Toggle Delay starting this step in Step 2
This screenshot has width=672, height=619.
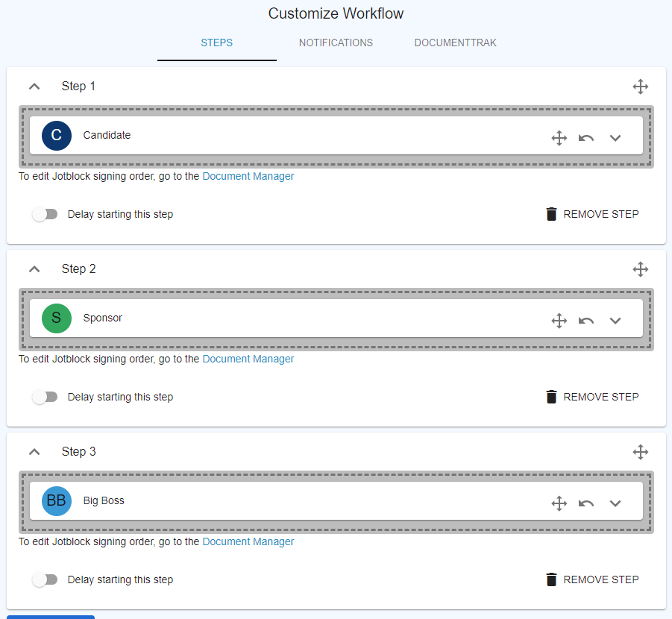point(45,397)
